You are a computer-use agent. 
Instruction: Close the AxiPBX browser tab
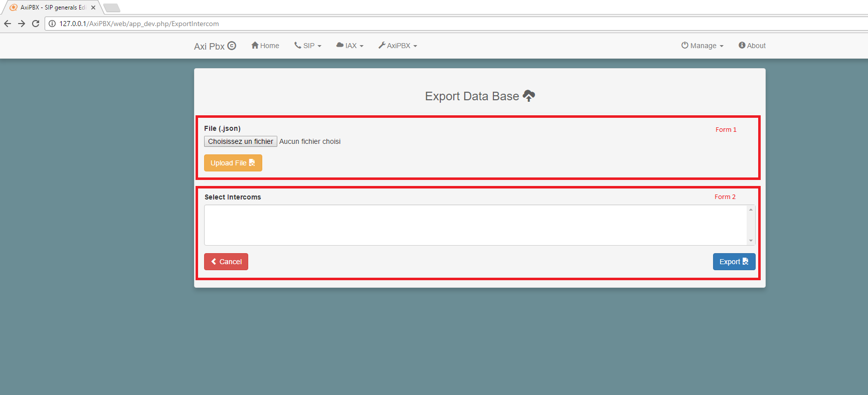[x=93, y=8]
